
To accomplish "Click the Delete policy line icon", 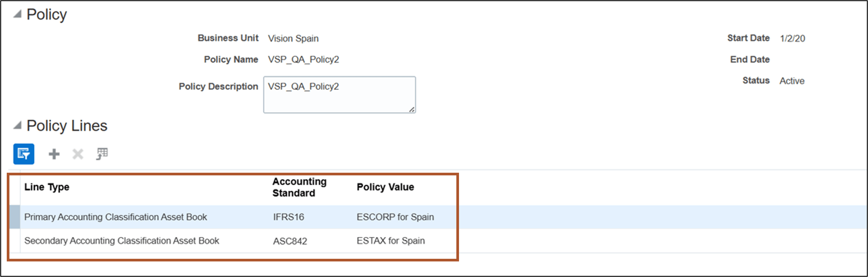I will (x=78, y=154).
